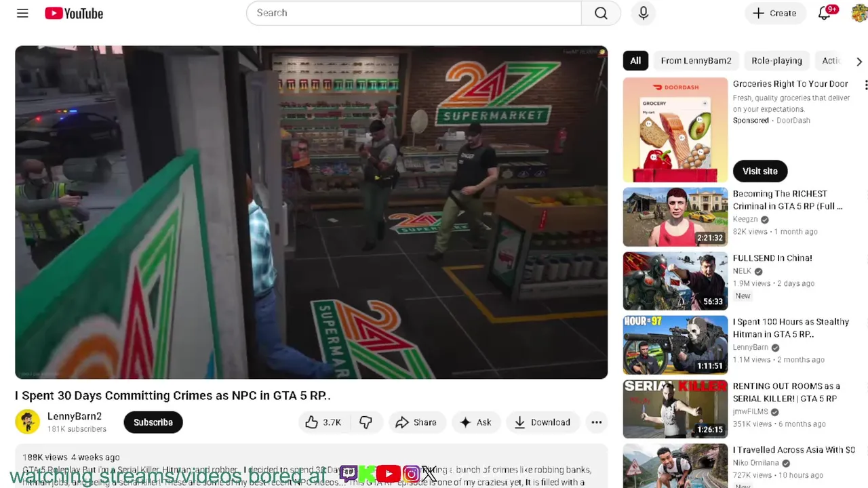Click the Instagram icon in overlay
The height and width of the screenshot is (488, 868).
(411, 473)
